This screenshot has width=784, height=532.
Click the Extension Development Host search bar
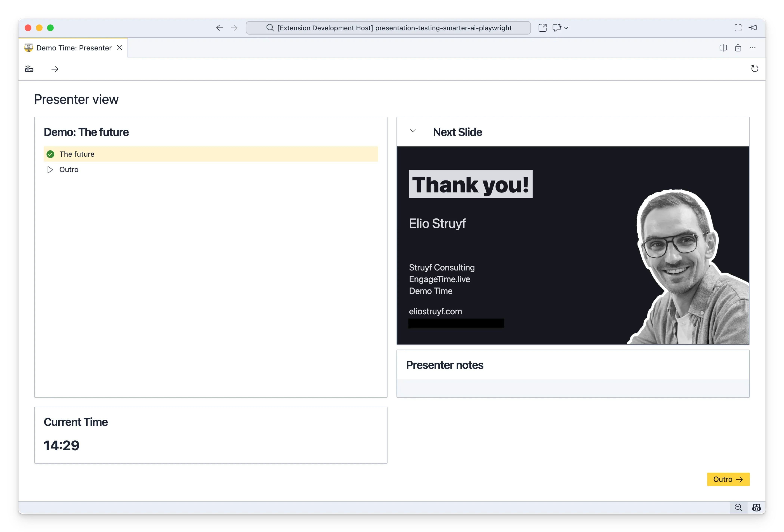(x=388, y=28)
